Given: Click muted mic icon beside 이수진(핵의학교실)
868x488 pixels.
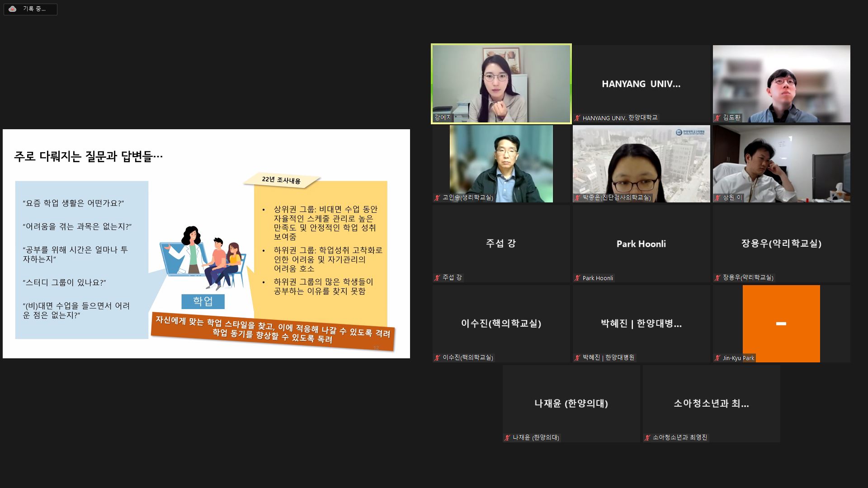Looking at the screenshot, I should tap(437, 358).
